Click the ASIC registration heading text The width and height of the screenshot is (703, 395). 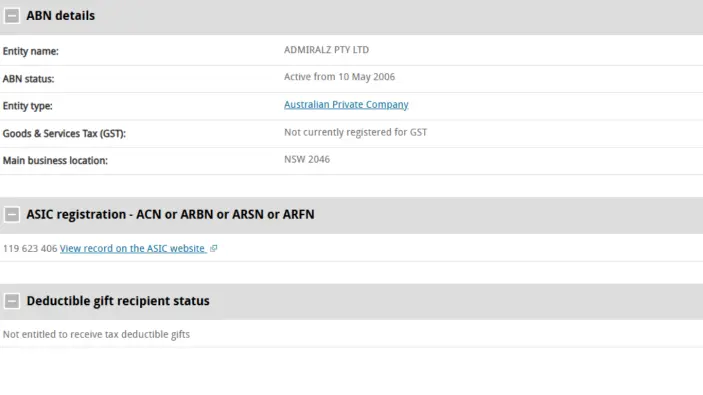[x=170, y=214]
